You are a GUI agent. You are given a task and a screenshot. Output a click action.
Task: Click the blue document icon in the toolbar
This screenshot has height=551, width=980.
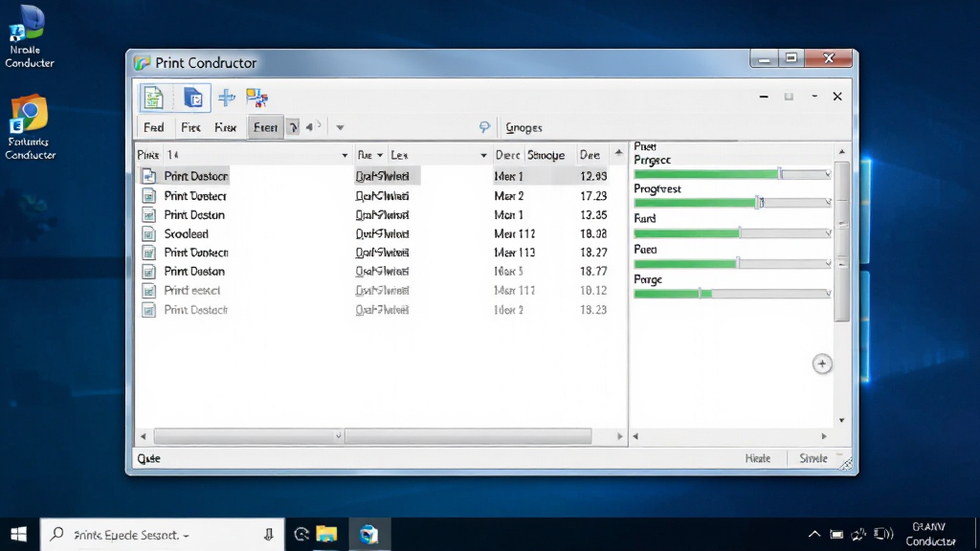[x=192, y=99]
